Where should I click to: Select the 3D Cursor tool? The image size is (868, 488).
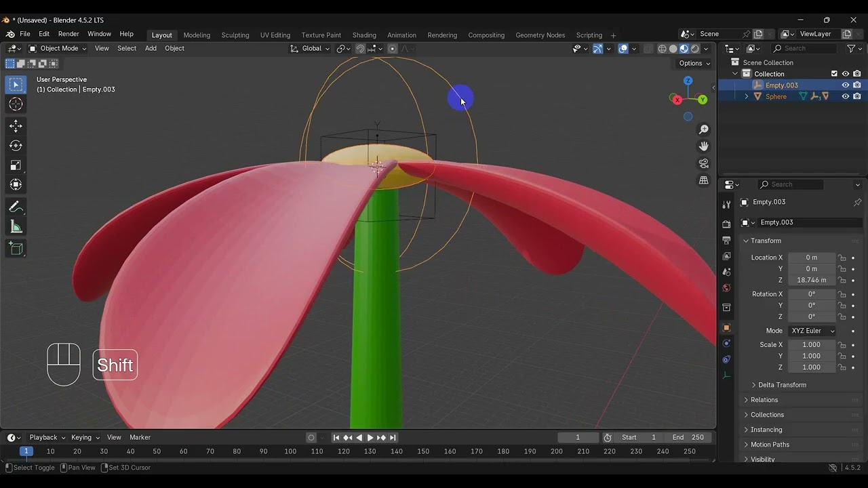pos(16,104)
